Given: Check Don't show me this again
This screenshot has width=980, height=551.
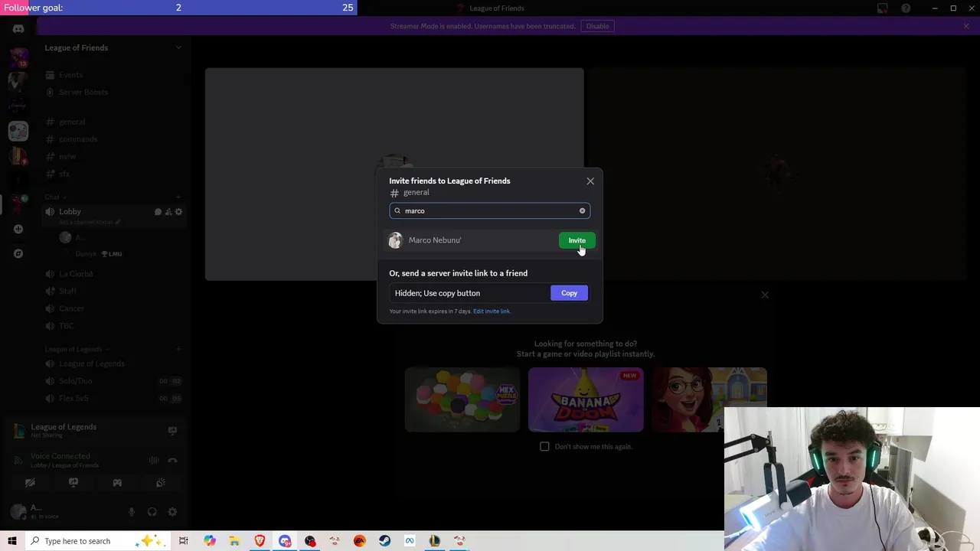Looking at the screenshot, I should [544, 446].
